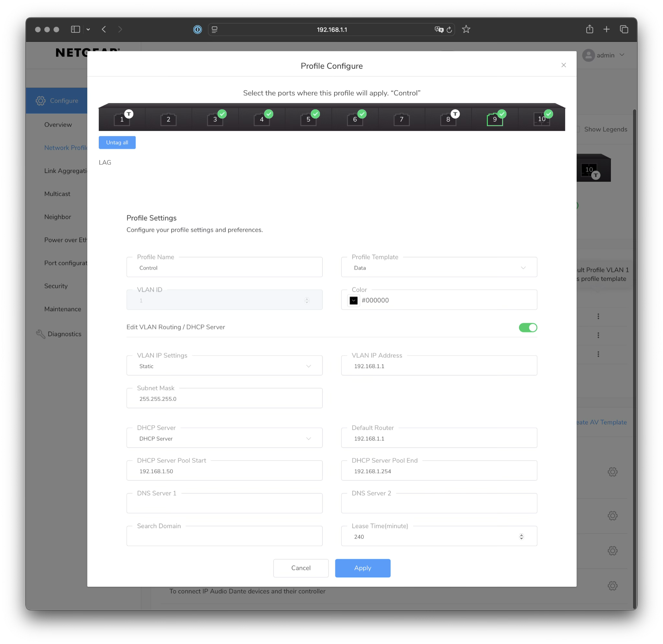
Task: Apply the profile configuration changes
Action: [x=362, y=568]
